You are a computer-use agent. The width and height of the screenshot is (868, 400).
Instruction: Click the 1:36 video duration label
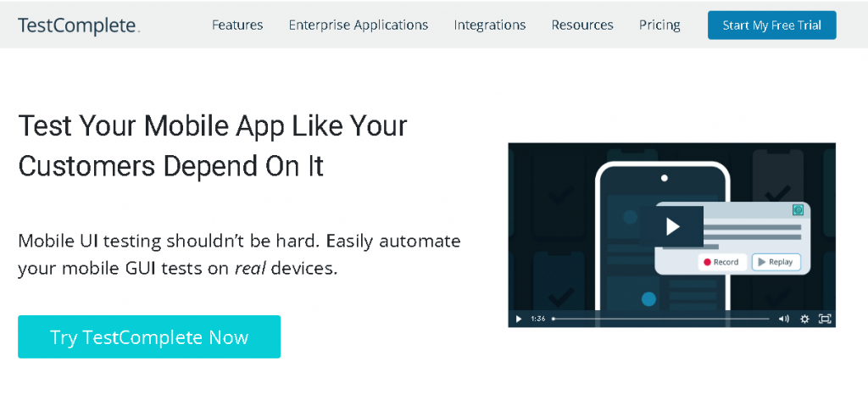538,319
